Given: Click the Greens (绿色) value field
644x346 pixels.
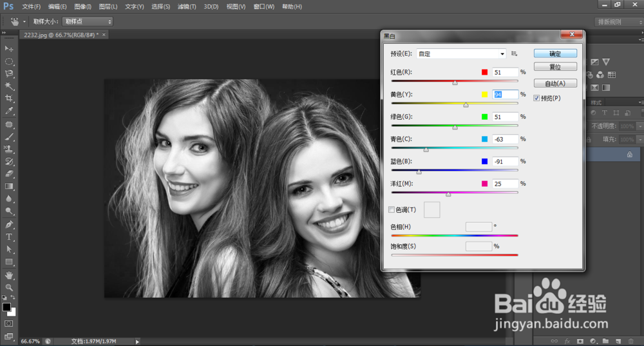Looking at the screenshot, I should 505,117.
